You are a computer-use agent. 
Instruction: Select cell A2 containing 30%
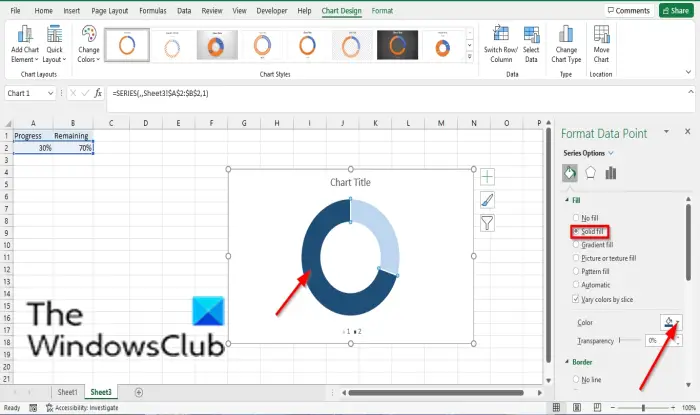pyautogui.click(x=33, y=148)
